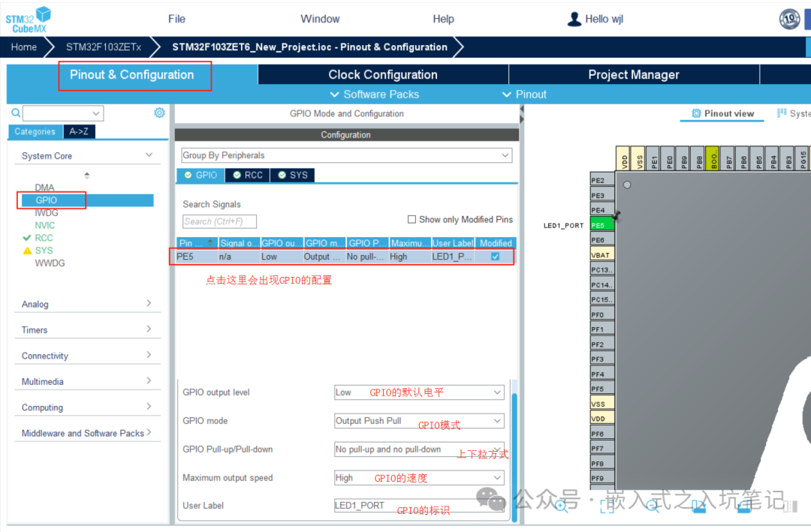Switch to the A->Z sorting button
The image size is (811, 532).
coord(79,131)
